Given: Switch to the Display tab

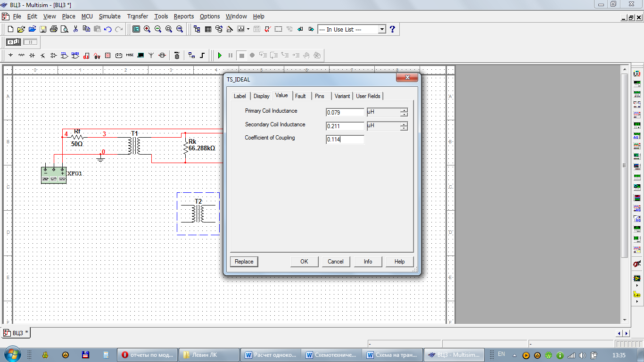Looking at the screenshot, I should [262, 96].
